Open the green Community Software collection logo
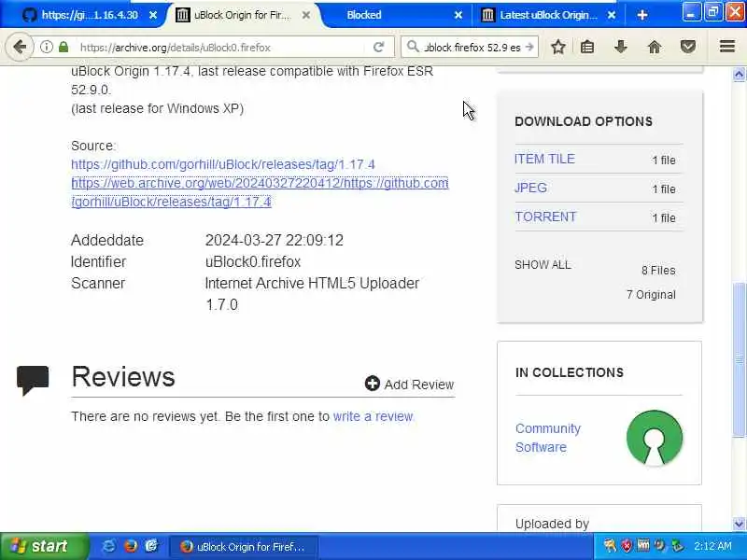The height and width of the screenshot is (560, 747). (x=655, y=438)
